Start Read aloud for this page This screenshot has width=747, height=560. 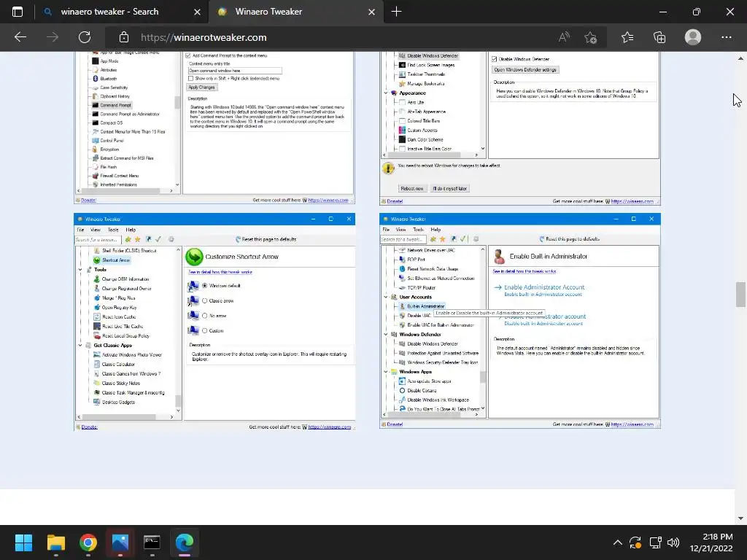click(564, 37)
